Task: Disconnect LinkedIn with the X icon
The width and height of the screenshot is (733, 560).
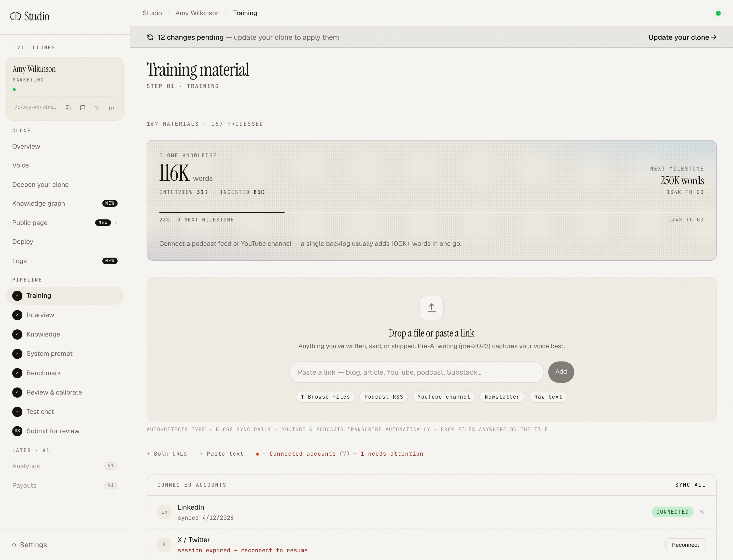Action: [x=702, y=512]
